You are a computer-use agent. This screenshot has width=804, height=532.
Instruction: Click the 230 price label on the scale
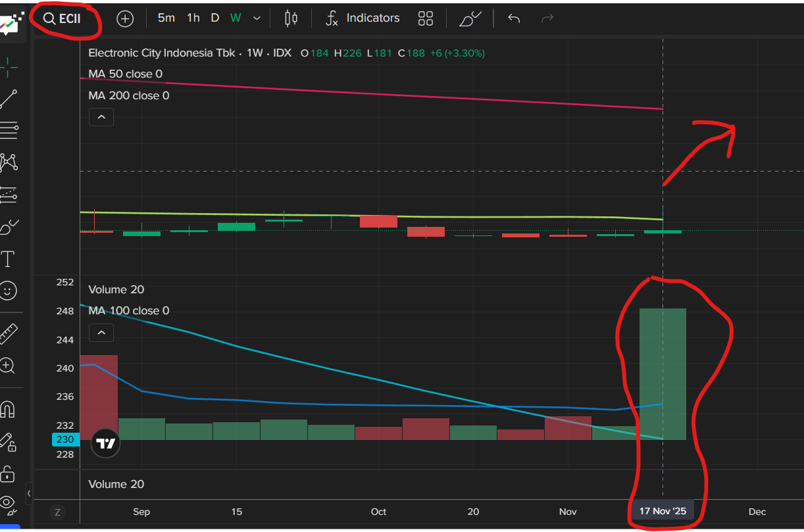[x=65, y=439]
